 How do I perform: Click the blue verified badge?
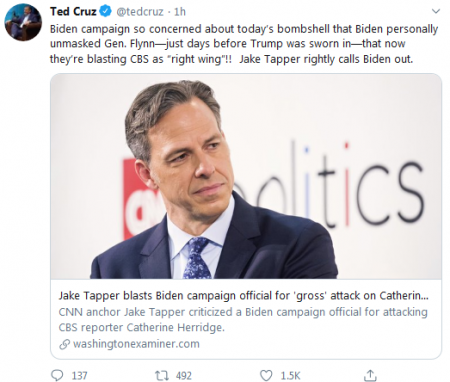(x=106, y=12)
